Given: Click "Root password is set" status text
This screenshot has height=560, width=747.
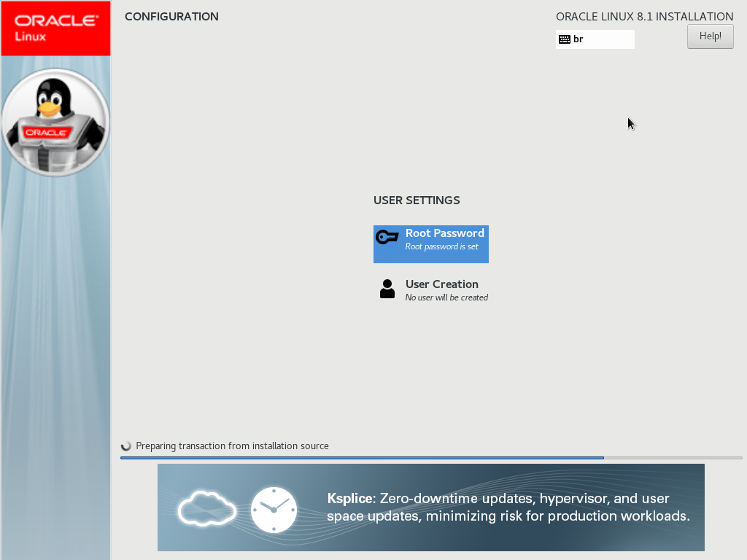Looking at the screenshot, I should pyautogui.click(x=441, y=246).
